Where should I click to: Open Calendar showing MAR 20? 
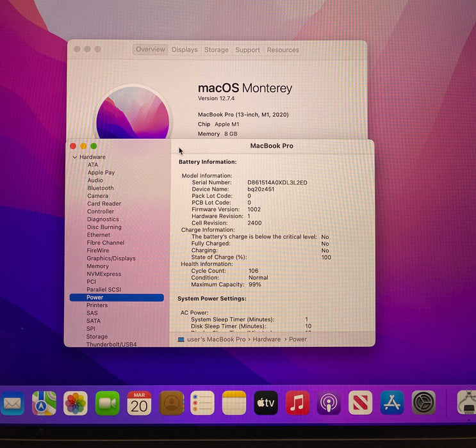(139, 403)
